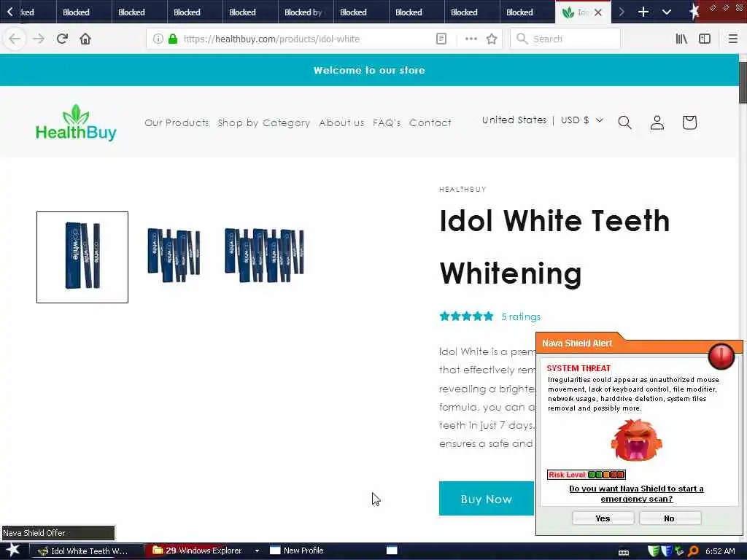Open Shop by Category menu

[264, 122]
